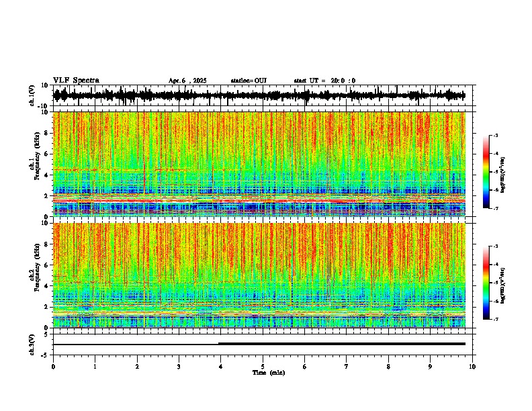Click the "ch.1(V)" waveform axis label
532x411 pixels.
coord(32,95)
